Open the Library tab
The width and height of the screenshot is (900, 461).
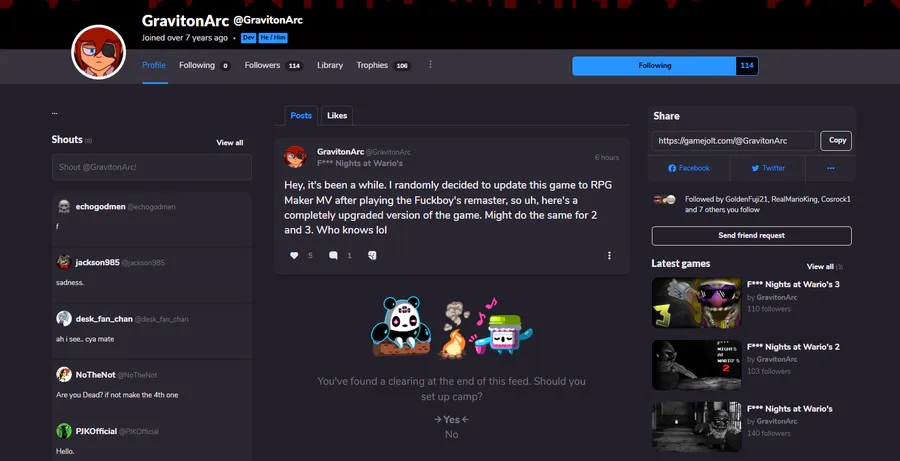point(330,65)
